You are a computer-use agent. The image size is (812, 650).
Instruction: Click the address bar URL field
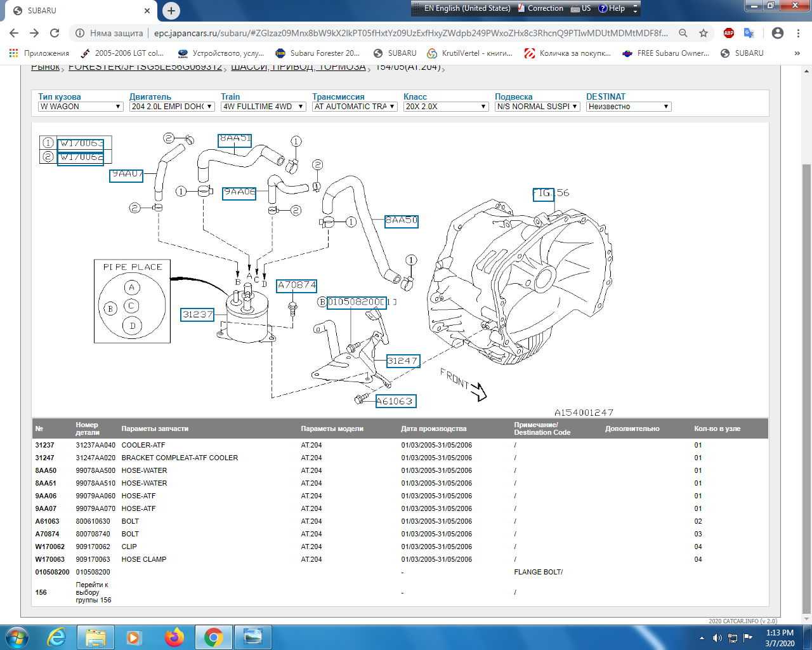tap(411, 33)
